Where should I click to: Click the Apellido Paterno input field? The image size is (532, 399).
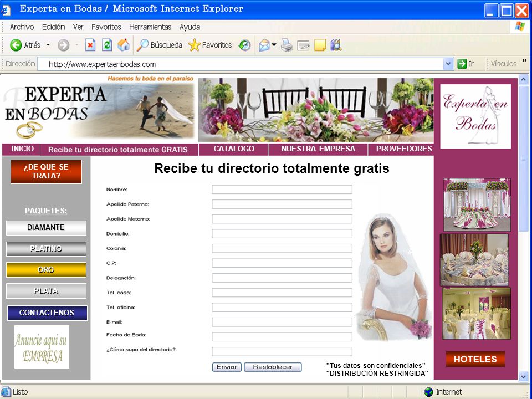[282, 204]
